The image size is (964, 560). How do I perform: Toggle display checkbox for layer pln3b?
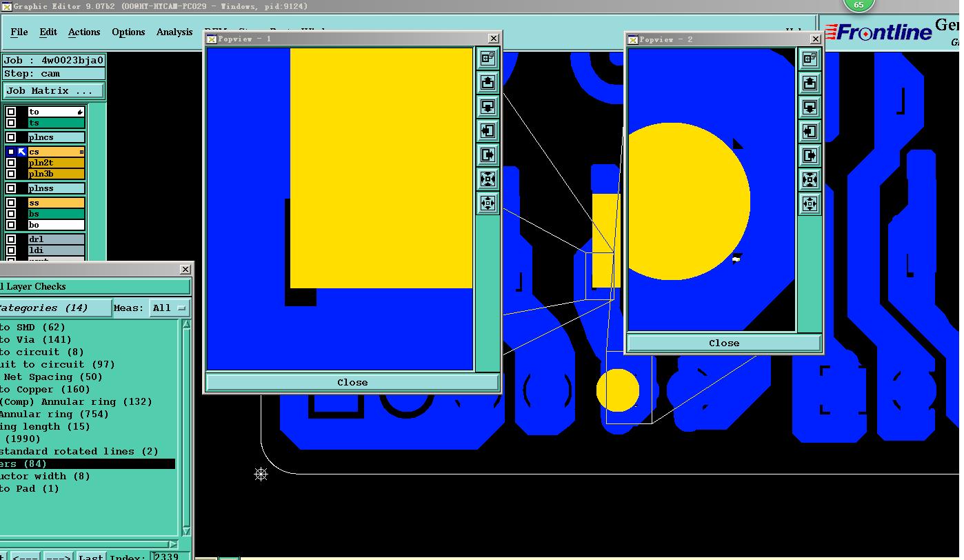click(11, 174)
